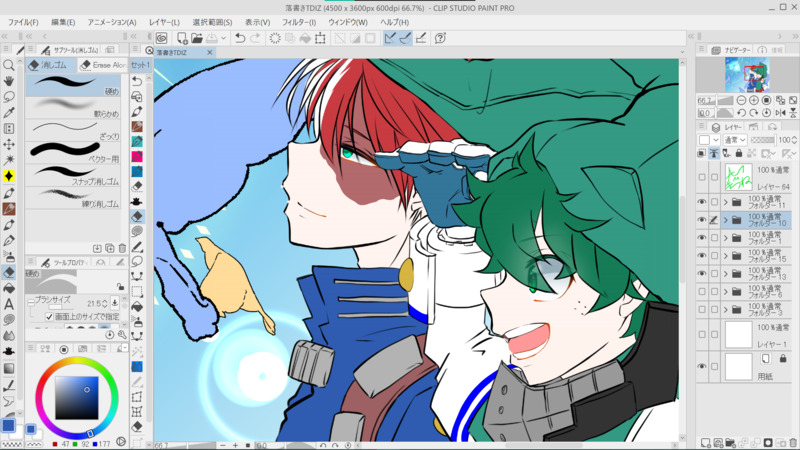
Task: Select 軟らかめ eraser sub tool
Action: [73, 108]
